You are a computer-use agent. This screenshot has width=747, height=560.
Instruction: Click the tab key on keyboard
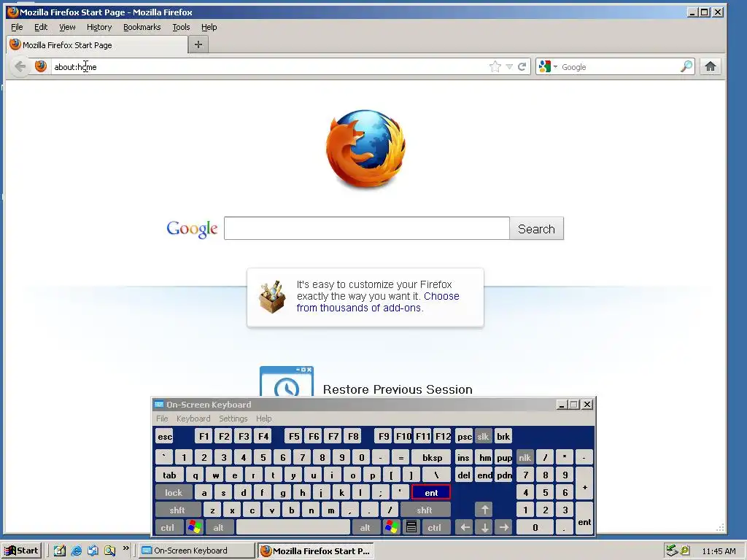(169, 475)
